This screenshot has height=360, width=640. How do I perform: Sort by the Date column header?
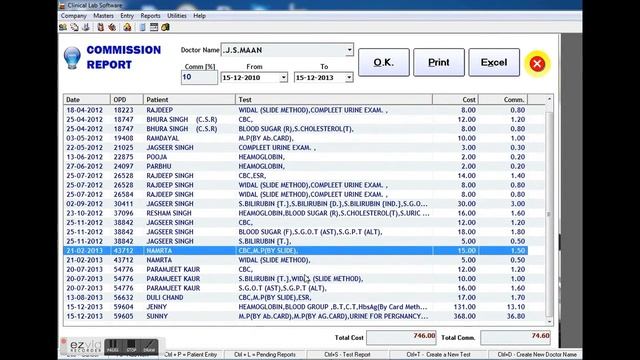[x=87, y=100]
